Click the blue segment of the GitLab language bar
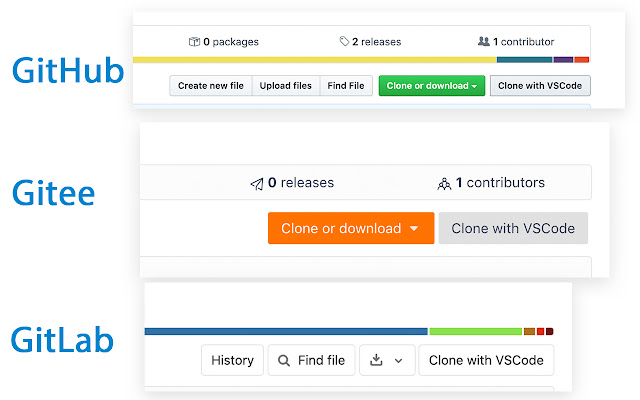640x400 pixels. point(286,331)
